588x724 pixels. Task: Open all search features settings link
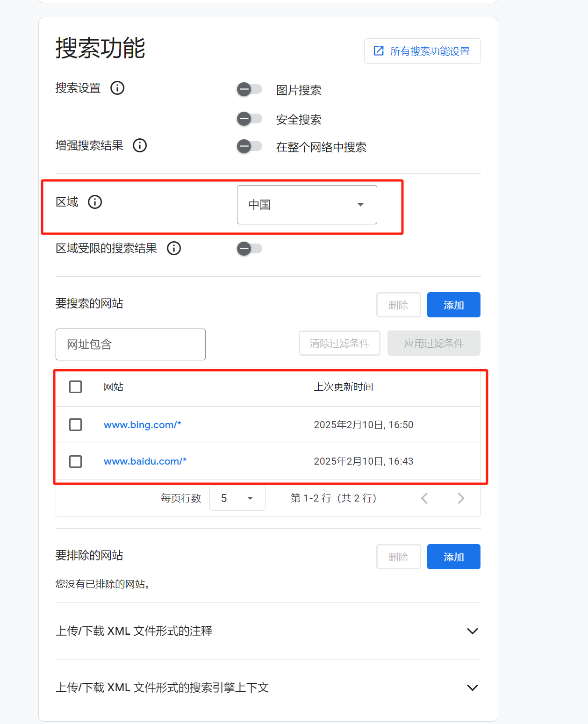(x=422, y=51)
